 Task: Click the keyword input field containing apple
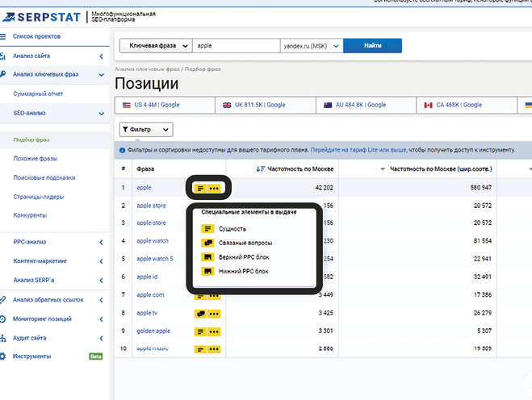[237, 46]
